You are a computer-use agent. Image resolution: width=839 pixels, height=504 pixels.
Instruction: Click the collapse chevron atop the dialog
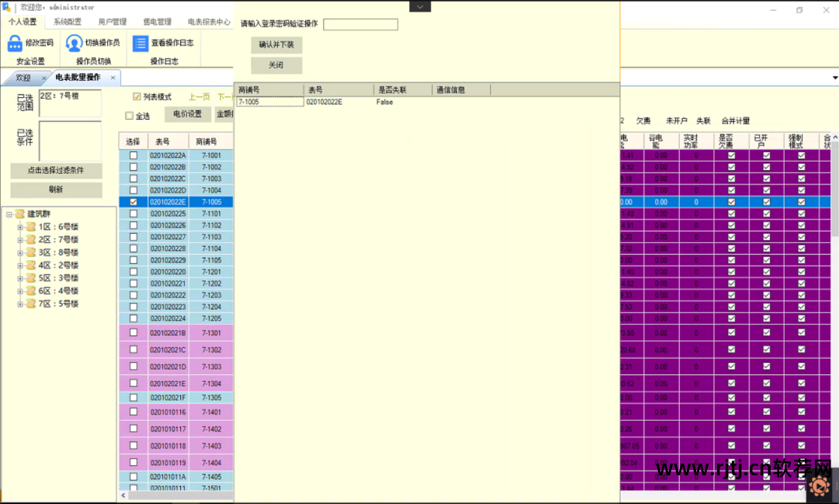click(419, 6)
